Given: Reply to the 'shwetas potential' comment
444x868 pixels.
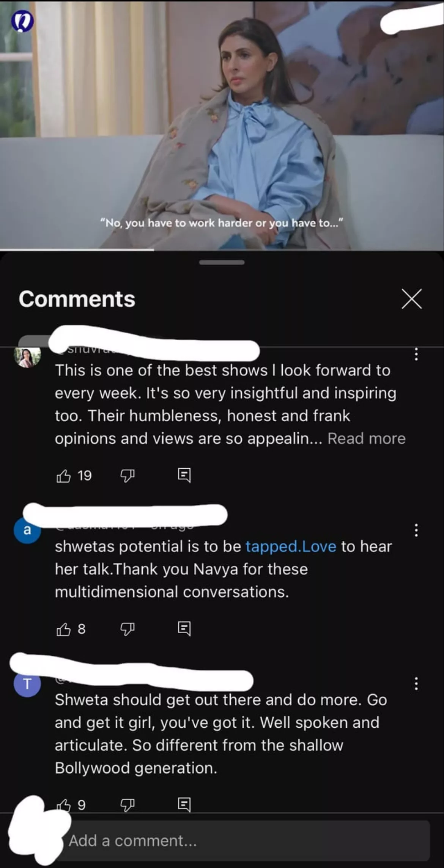Looking at the screenshot, I should (x=184, y=629).
